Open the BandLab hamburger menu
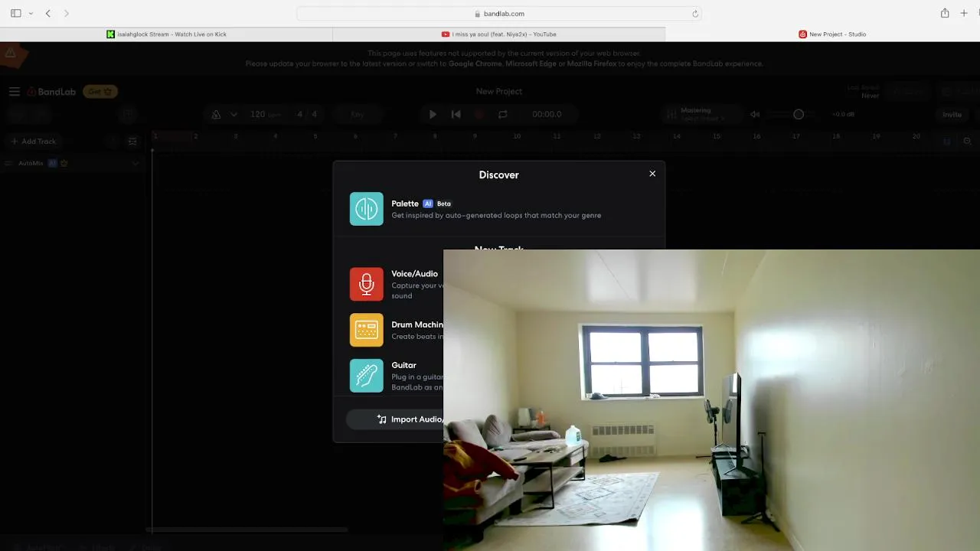Viewport: 980px width, 551px height. pos(15,92)
